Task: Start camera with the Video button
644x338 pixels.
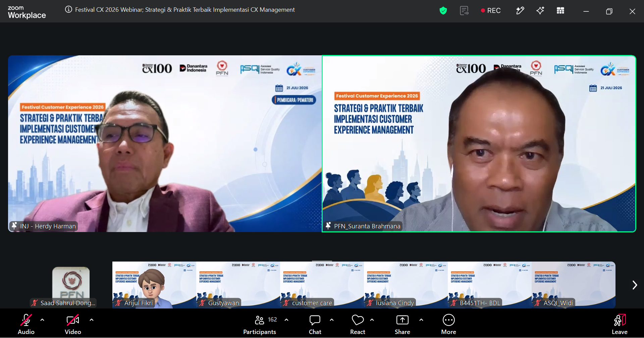Action: click(73, 324)
